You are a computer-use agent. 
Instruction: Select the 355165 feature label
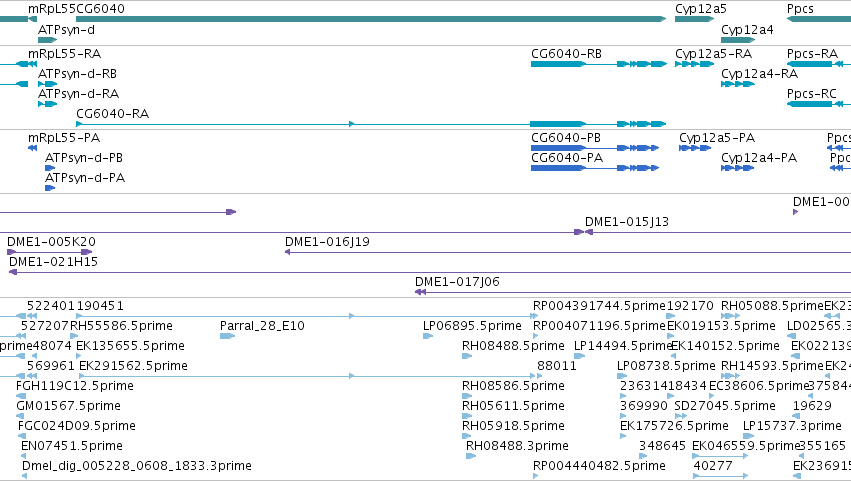tap(824, 447)
